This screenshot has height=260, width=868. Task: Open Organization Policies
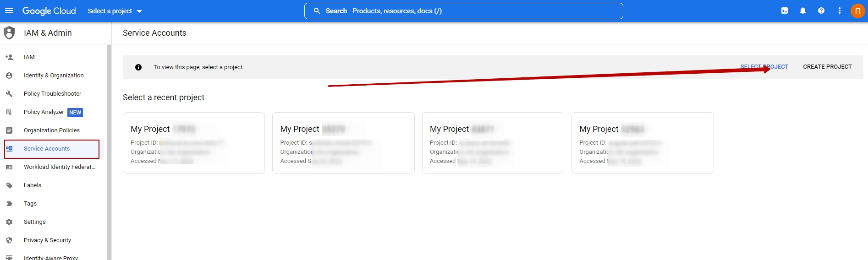click(52, 130)
